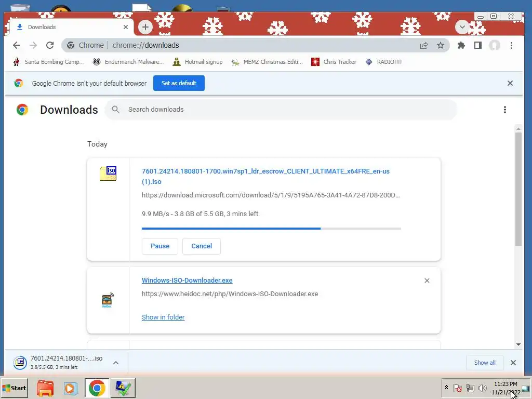
Task: Show Windows-ISO-Downloader.exe in folder
Action: 163,317
